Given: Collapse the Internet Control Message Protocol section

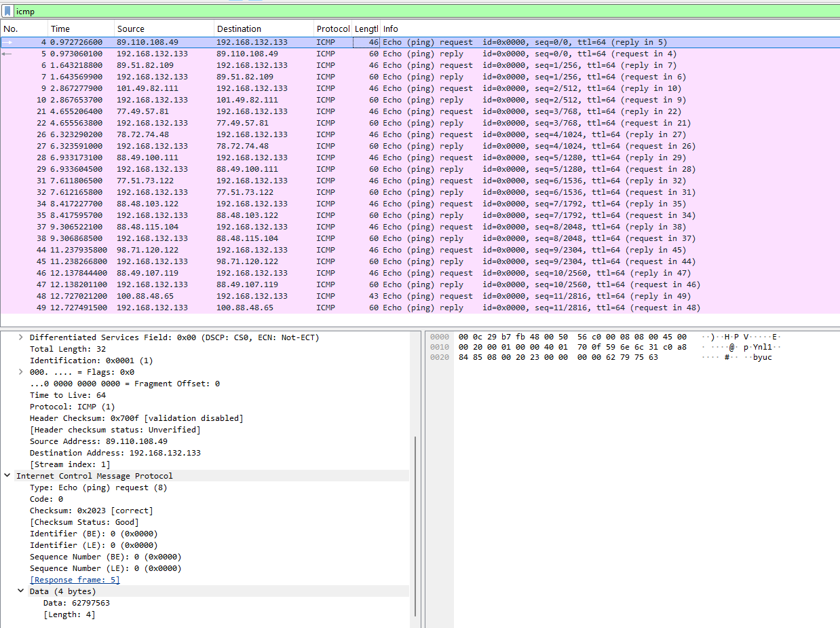Looking at the screenshot, I should coord(7,476).
